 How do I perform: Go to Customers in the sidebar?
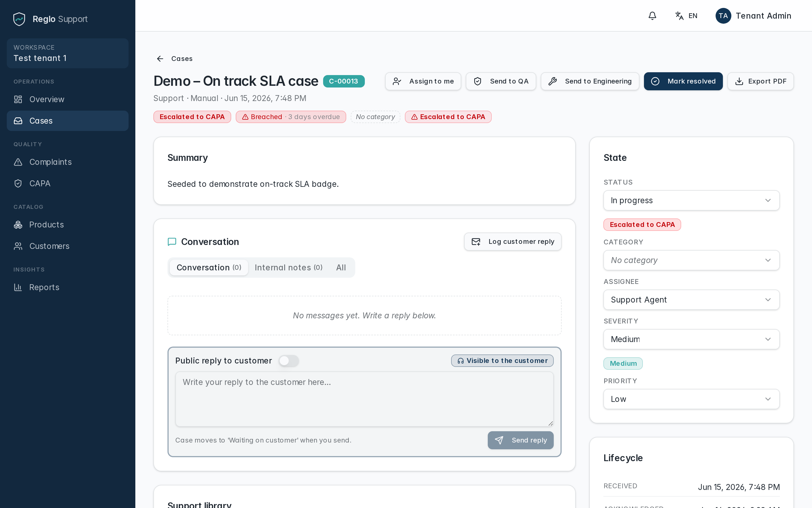(x=67, y=246)
